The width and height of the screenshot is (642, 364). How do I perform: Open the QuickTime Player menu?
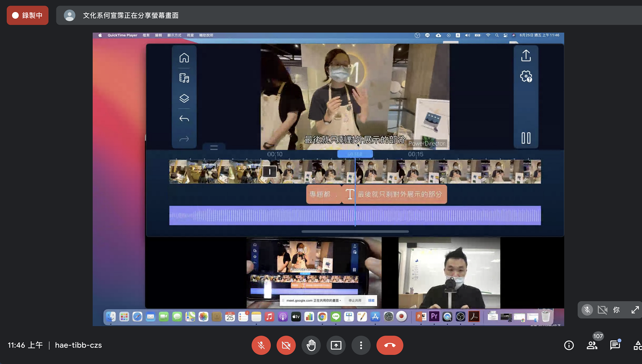coord(122,35)
